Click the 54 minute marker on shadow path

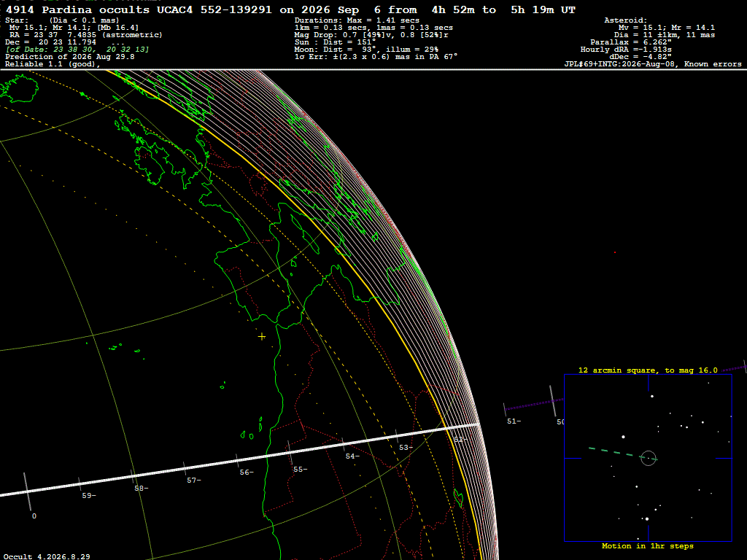(352, 456)
